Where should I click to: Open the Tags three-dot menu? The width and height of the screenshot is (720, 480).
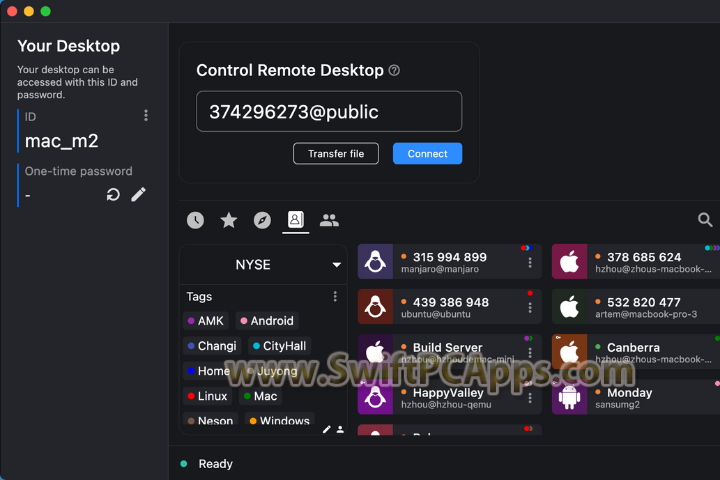click(x=335, y=297)
